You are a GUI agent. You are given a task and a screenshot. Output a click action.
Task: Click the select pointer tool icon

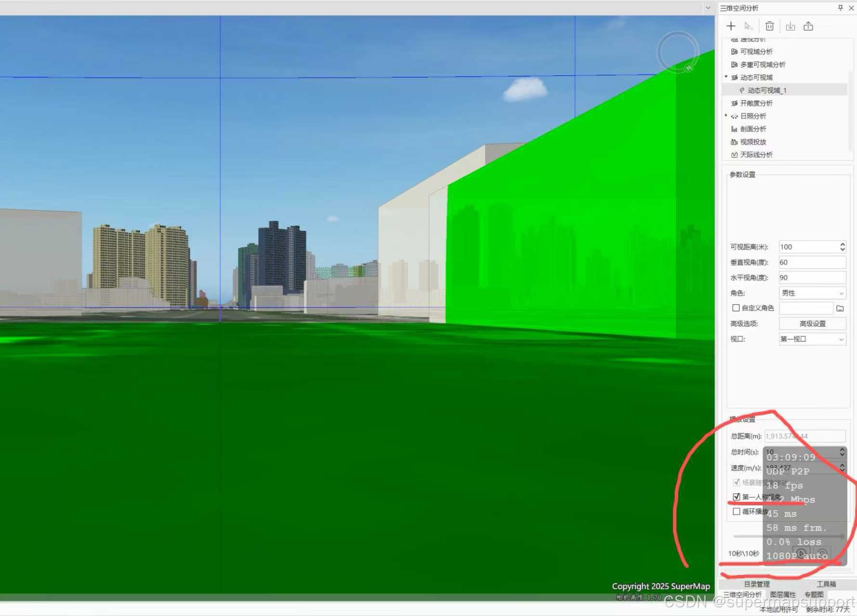tap(748, 26)
